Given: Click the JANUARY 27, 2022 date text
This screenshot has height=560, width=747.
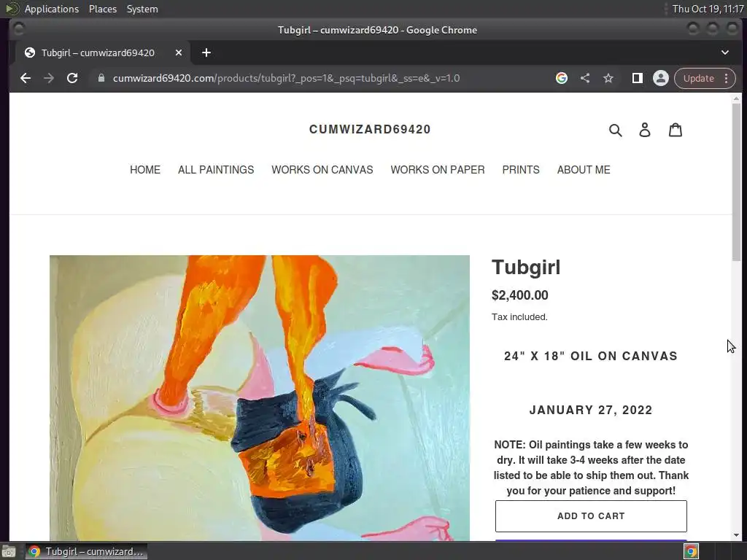Looking at the screenshot, I should (591, 410).
